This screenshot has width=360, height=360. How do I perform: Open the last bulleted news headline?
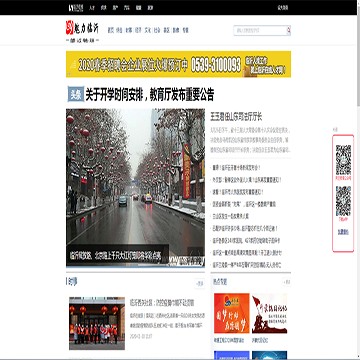pos(247,265)
